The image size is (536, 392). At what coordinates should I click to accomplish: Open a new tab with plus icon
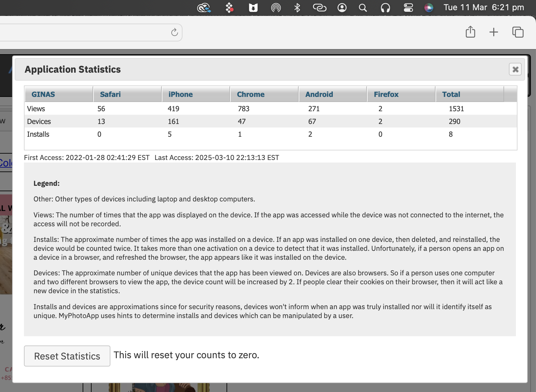tap(494, 32)
